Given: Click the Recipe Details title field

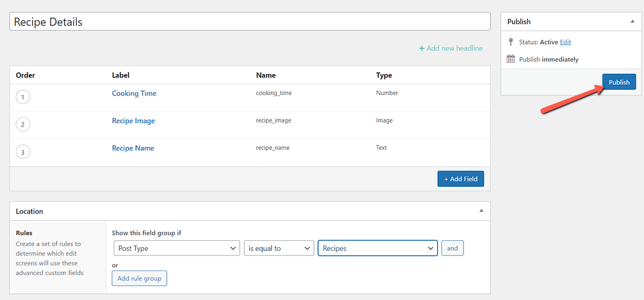Looking at the screenshot, I should tap(250, 21).
